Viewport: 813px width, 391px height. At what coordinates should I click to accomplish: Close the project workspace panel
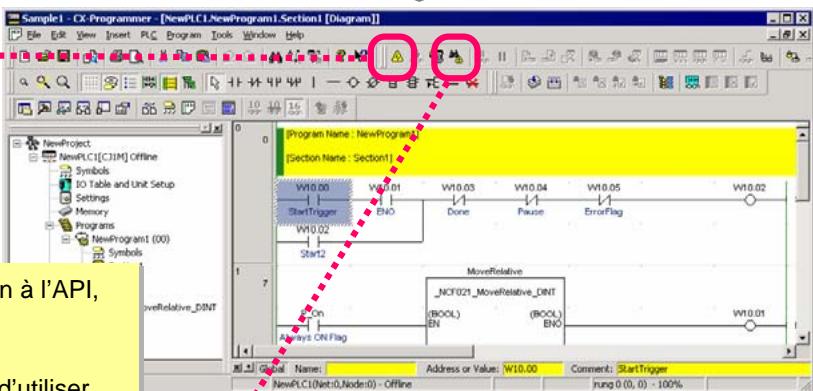(218, 128)
